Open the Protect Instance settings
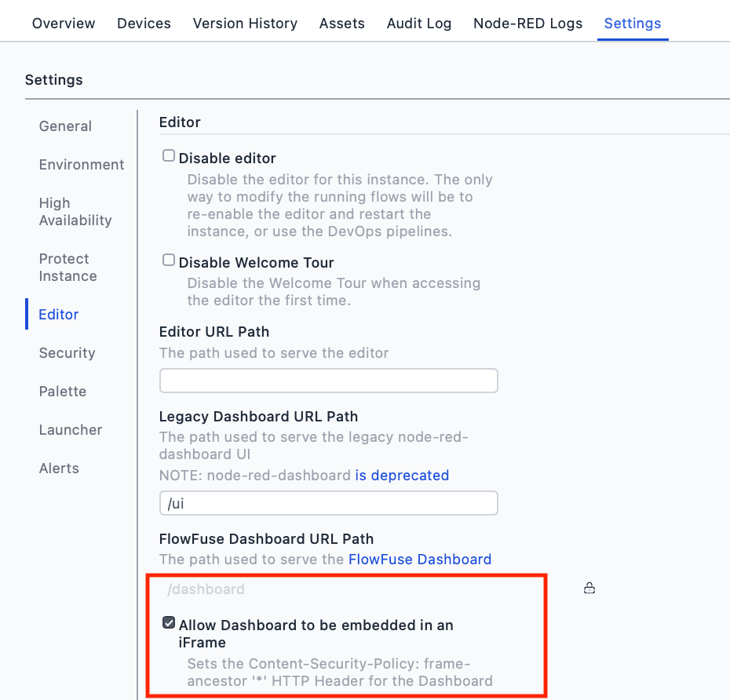 [68, 268]
